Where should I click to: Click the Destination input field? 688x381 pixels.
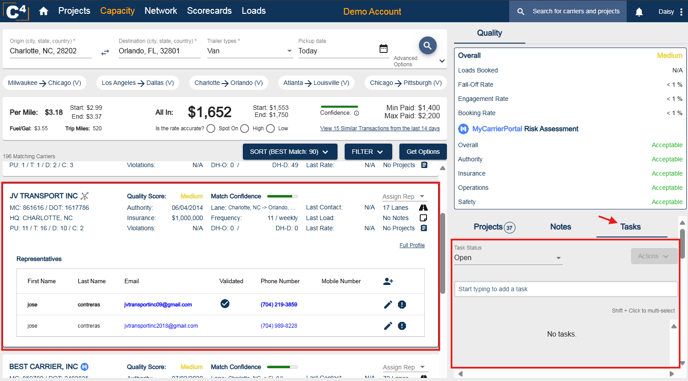coord(159,51)
